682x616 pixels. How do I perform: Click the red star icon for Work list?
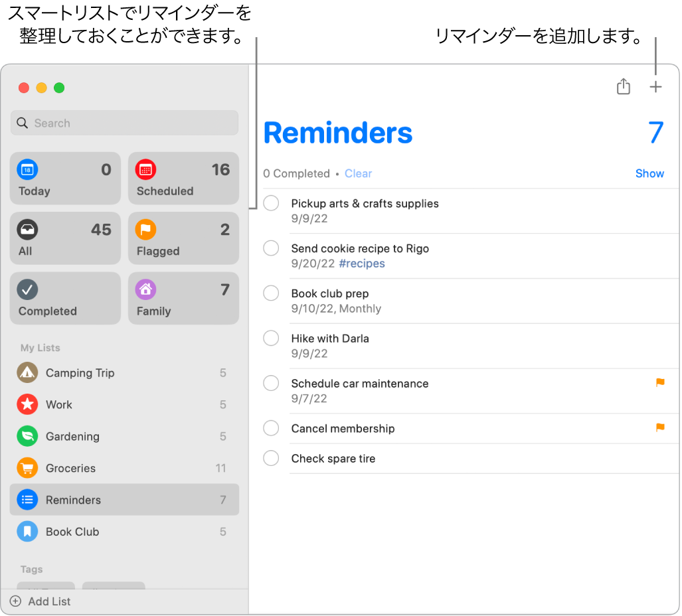[27, 404]
